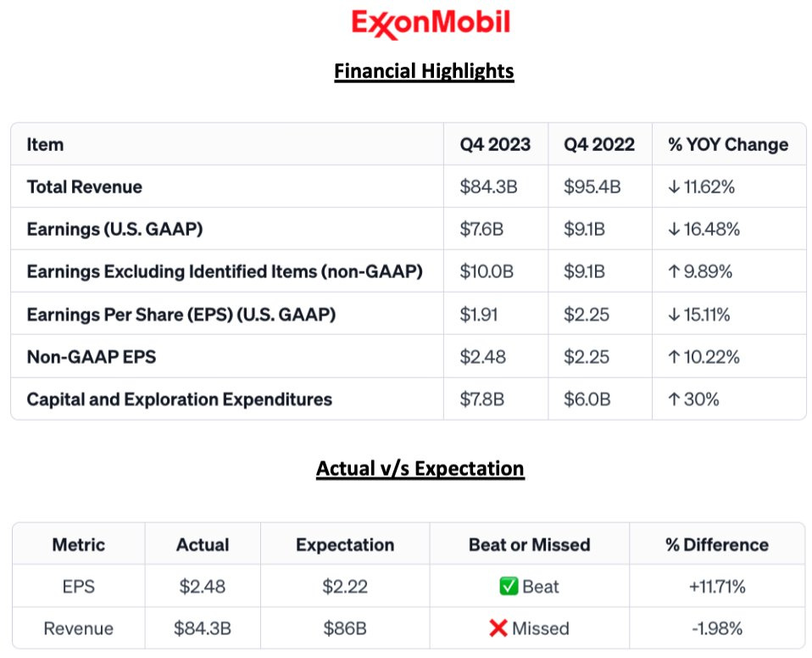
Task: Select the Total Revenue row label
Action: pos(85,187)
